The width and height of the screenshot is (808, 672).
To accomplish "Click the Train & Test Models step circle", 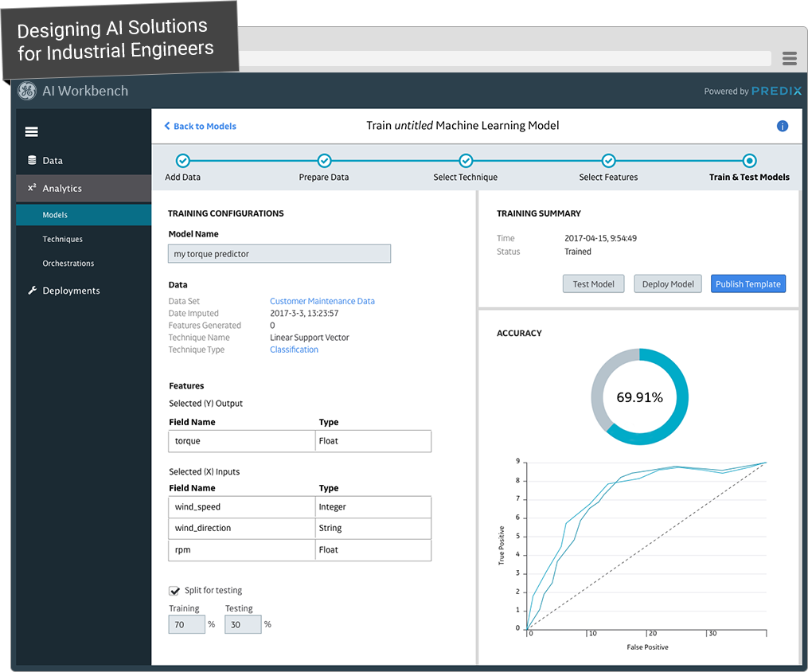I will click(x=749, y=161).
